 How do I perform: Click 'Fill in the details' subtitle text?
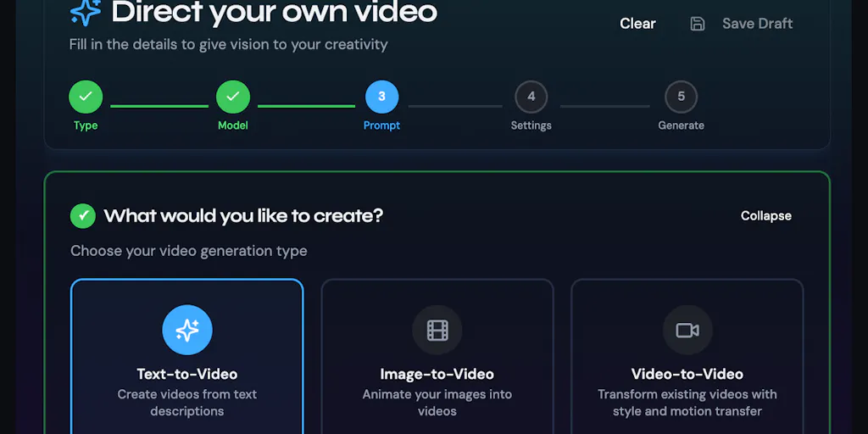click(x=228, y=44)
